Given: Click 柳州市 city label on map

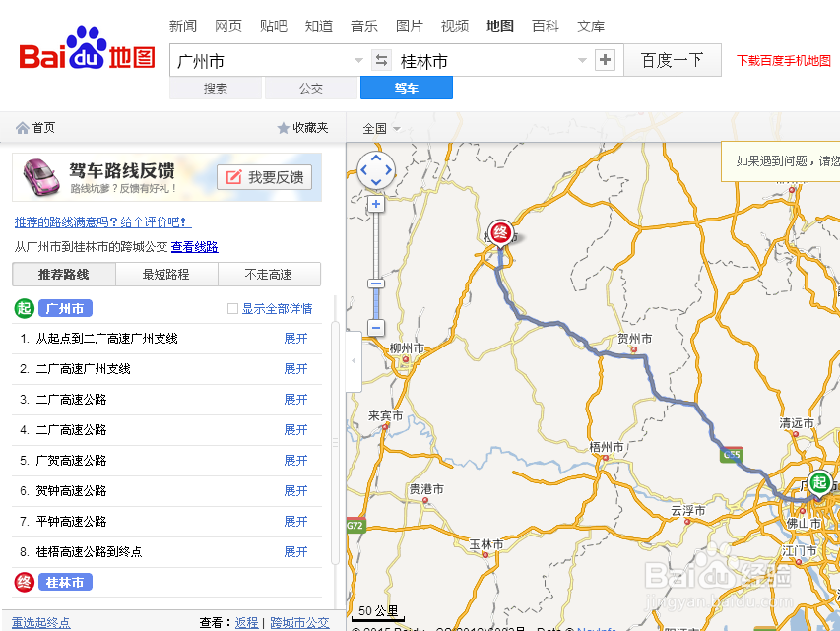Looking at the screenshot, I should coord(407,348).
